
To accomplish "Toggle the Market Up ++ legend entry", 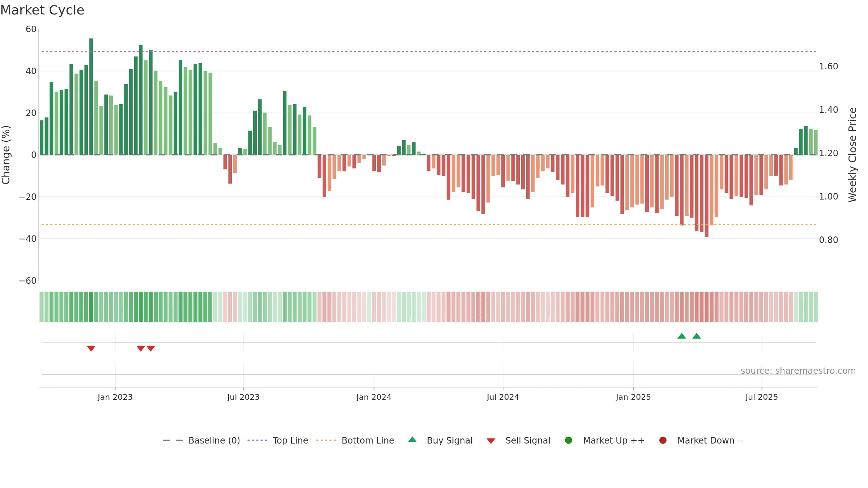I will click(605, 440).
